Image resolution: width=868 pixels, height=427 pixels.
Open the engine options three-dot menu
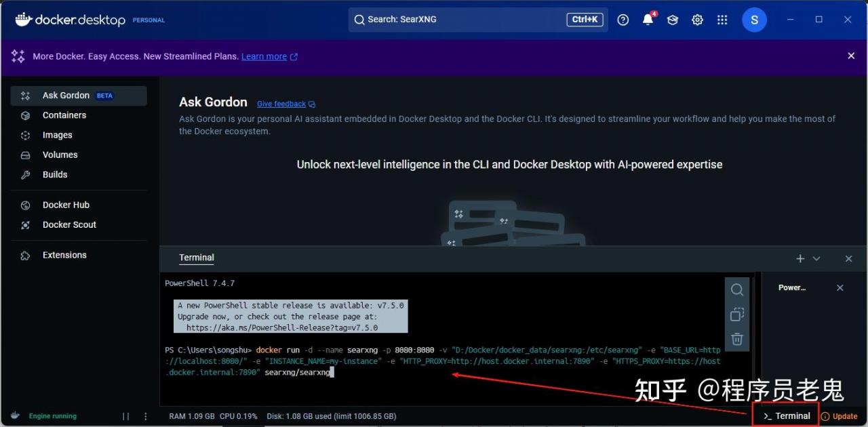point(144,416)
